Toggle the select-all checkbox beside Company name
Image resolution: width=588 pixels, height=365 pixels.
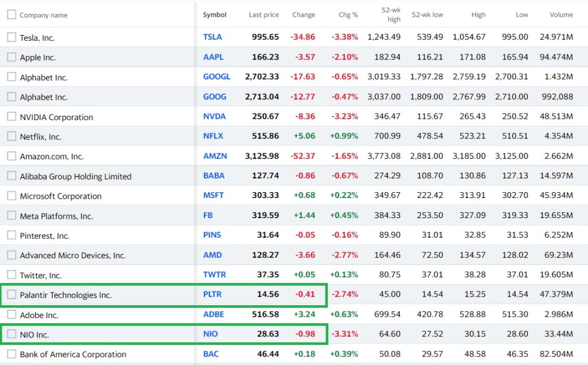coord(11,15)
